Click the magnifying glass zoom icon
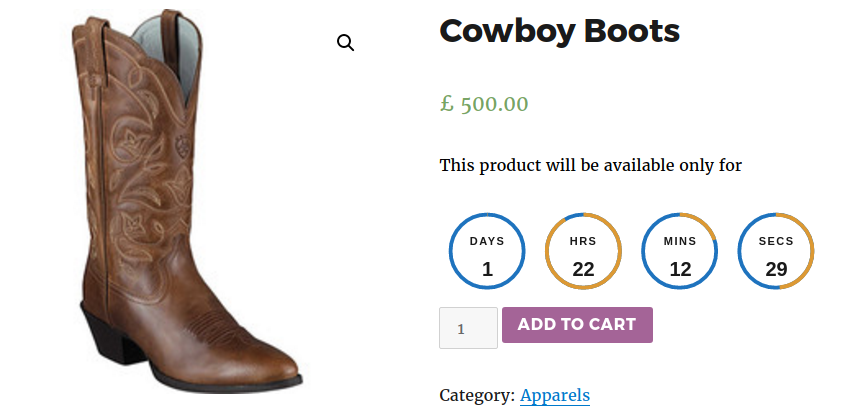The width and height of the screenshot is (856, 415). (x=346, y=43)
